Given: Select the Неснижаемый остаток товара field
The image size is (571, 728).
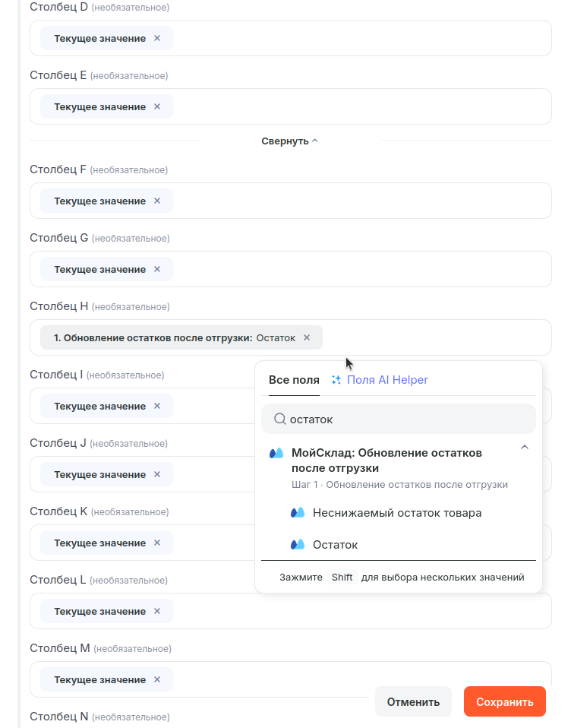Looking at the screenshot, I should 396,513.
